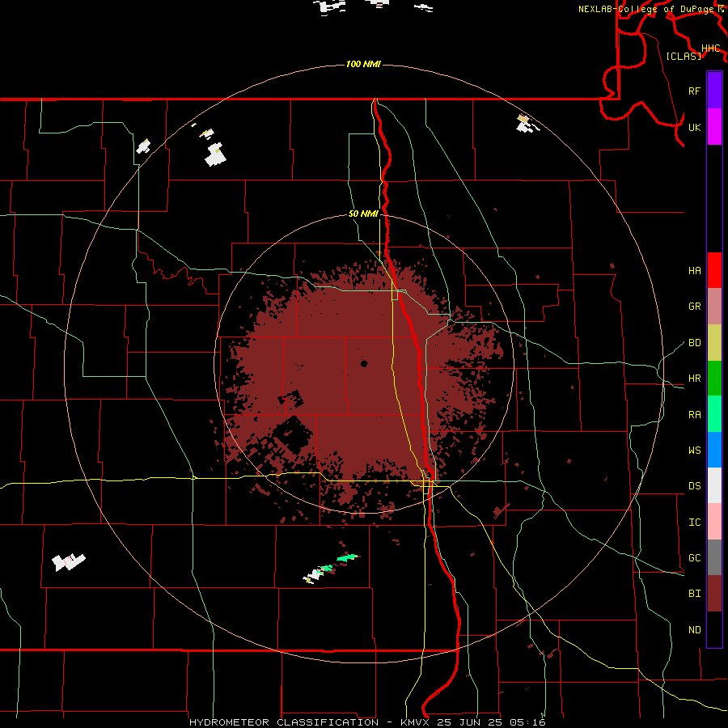Click the DS white legend swatch
728x728 pixels.
714,485
